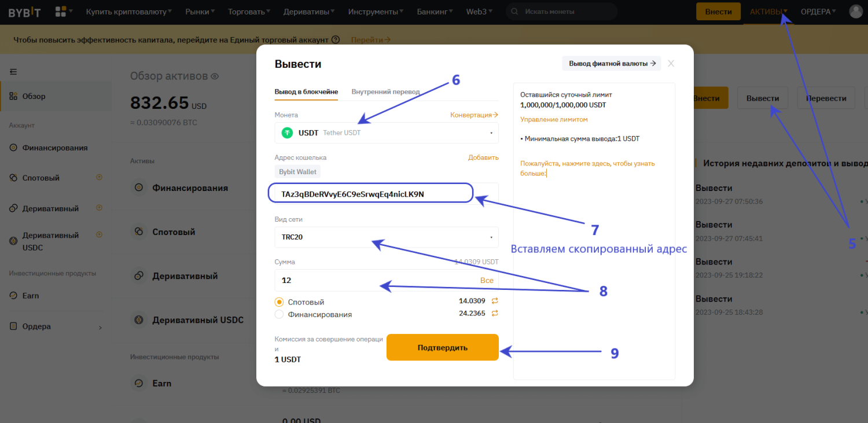
Task: Click Все to fill maximum amount
Action: (487, 280)
